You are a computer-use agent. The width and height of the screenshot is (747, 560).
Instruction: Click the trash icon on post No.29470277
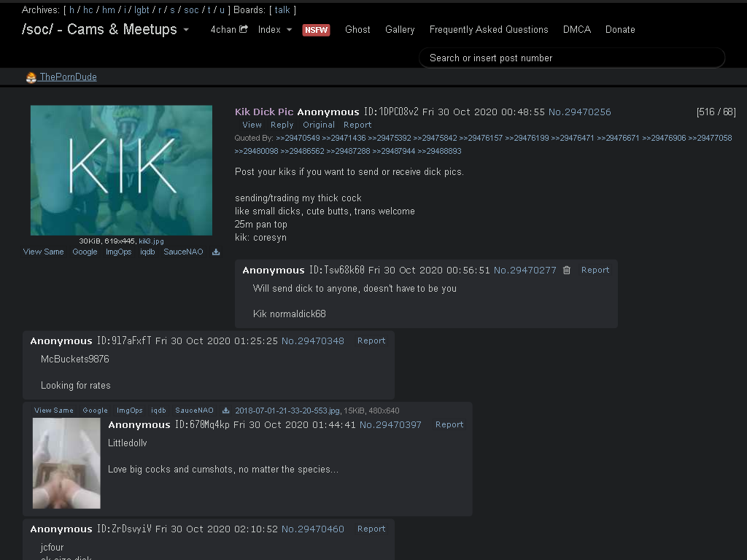click(566, 270)
